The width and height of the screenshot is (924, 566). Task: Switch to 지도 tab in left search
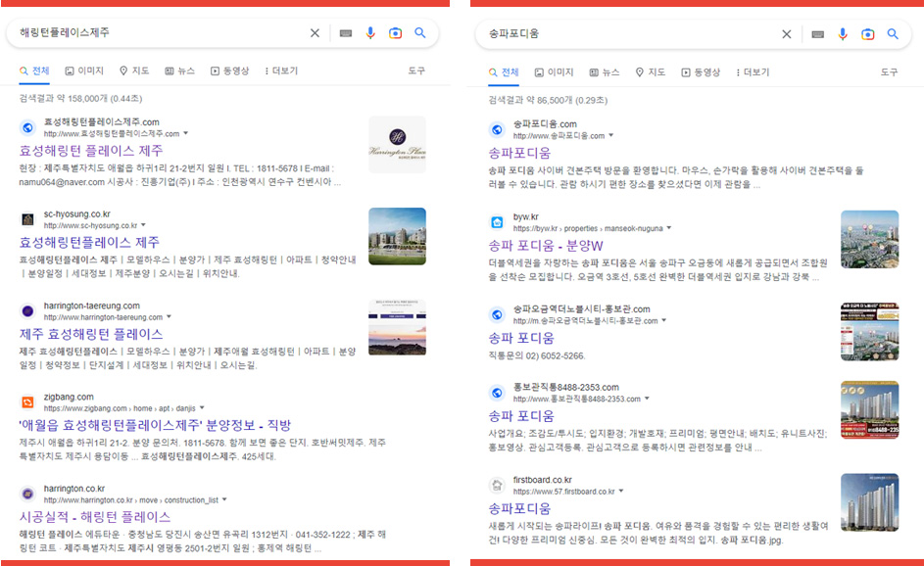[x=134, y=71]
